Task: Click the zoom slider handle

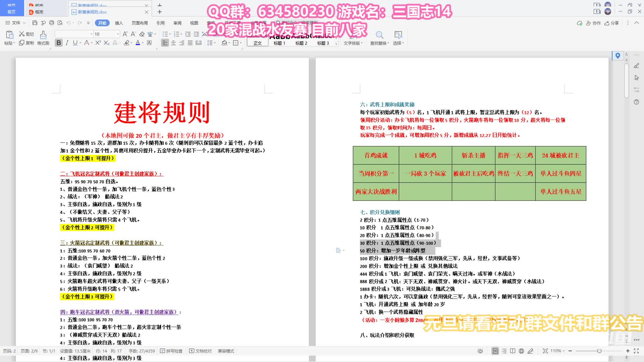Action: [599, 351]
